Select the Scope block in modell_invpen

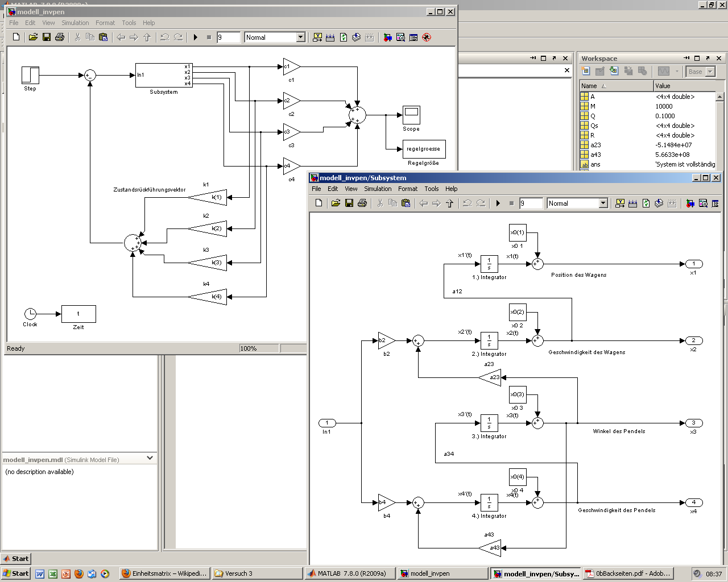[411, 115]
